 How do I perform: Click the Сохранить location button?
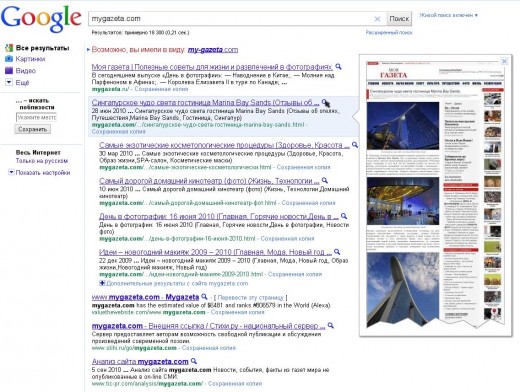[x=32, y=129]
